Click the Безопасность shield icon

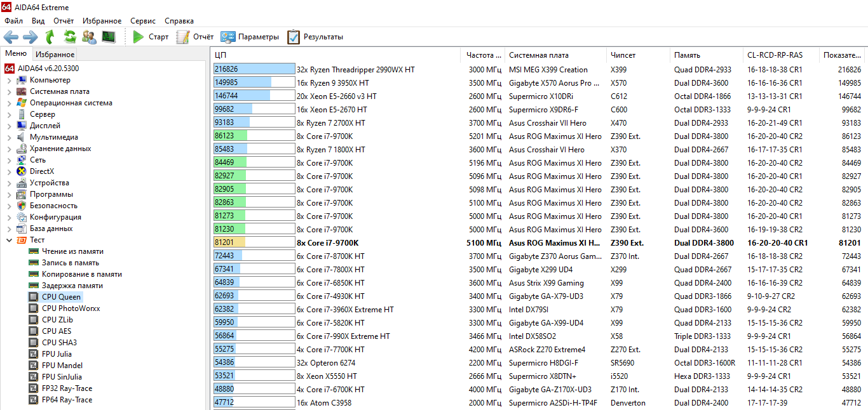point(22,206)
